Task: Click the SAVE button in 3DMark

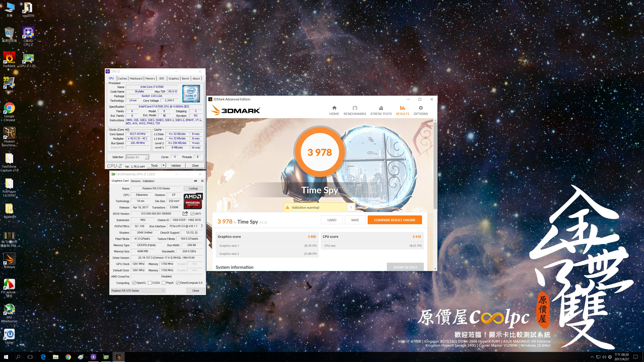Action: click(x=355, y=220)
